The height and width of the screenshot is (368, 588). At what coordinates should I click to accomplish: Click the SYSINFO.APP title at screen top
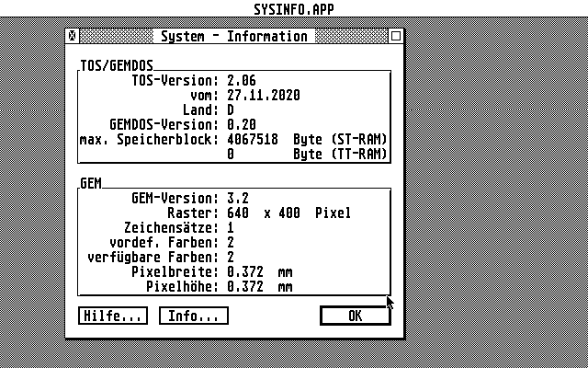point(294,9)
